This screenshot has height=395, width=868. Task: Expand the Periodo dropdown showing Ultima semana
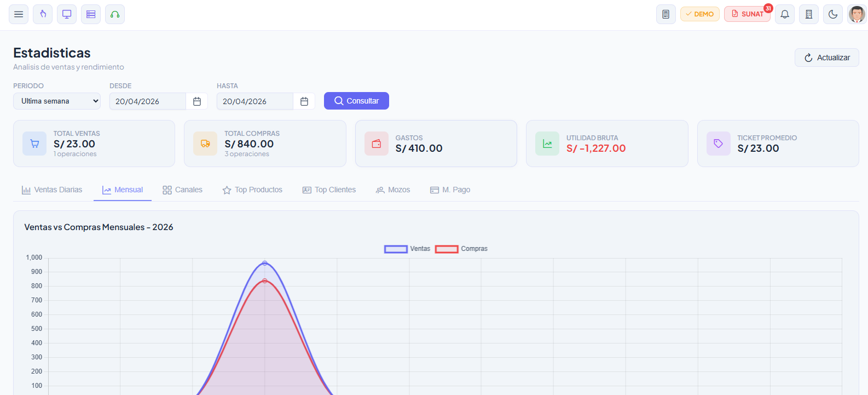point(57,101)
